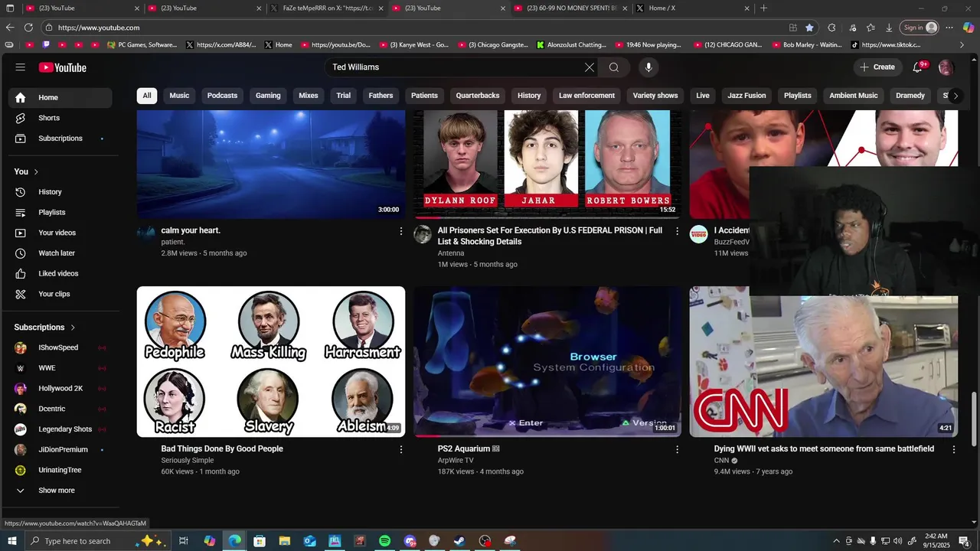This screenshot has width=980, height=551.
Task: Play the Bad Things Done By Good People thumbnail
Action: [271, 361]
